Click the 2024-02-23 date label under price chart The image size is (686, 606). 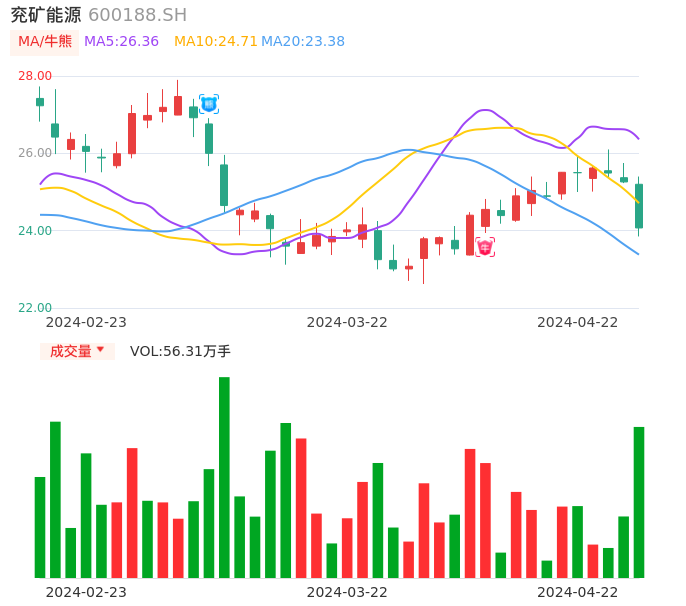click(x=86, y=321)
